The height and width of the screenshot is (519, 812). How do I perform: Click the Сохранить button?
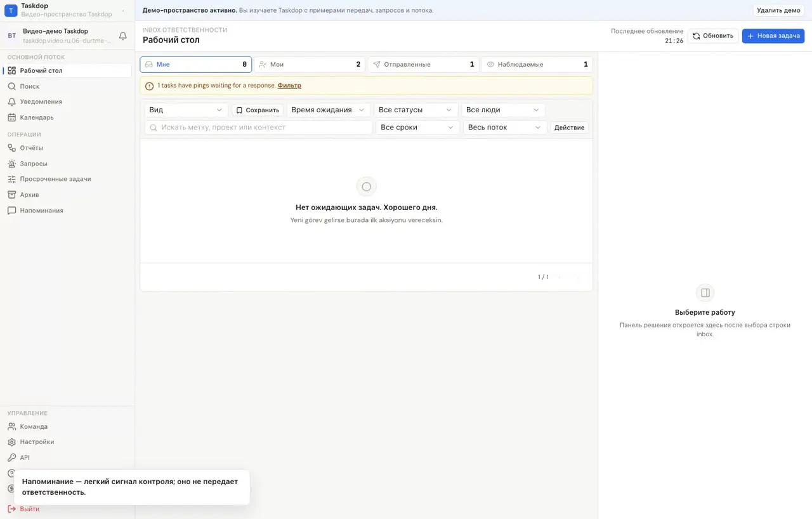(258, 110)
